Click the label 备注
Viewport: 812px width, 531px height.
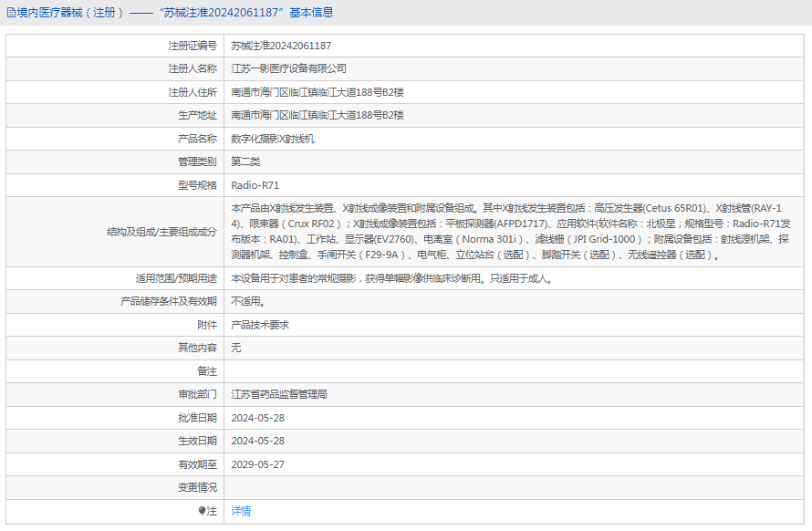pyautogui.click(x=207, y=371)
